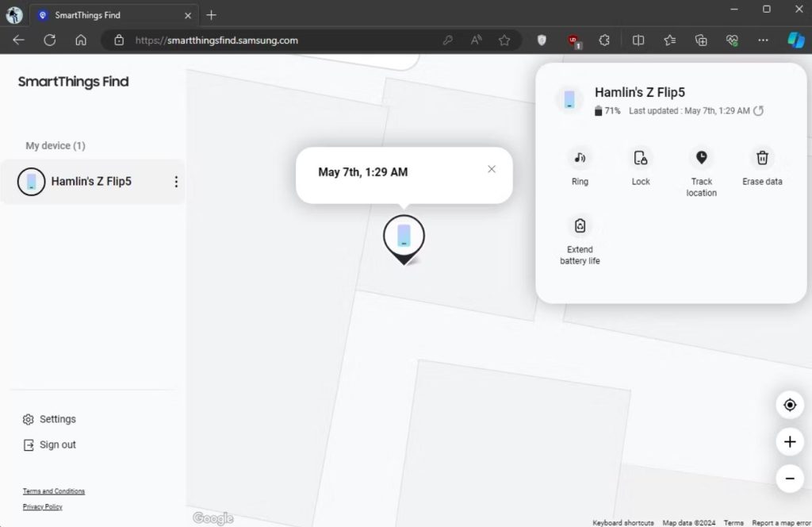Click the phone location pin on map
The image size is (812, 527).
pos(404,237)
